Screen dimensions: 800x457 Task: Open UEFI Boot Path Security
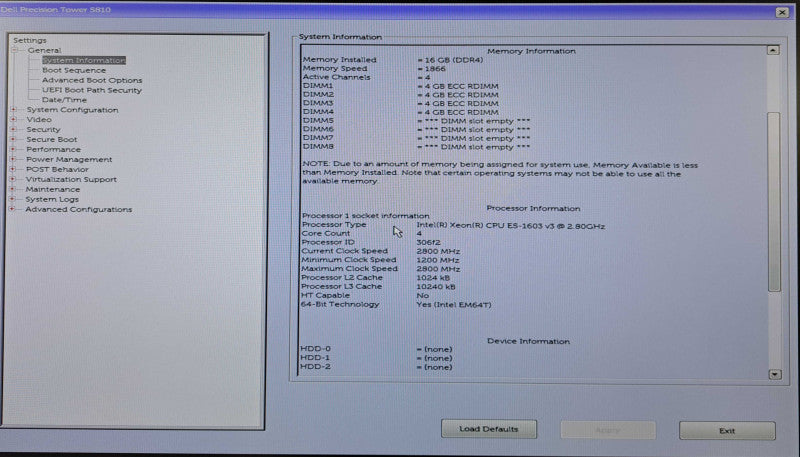(x=92, y=90)
